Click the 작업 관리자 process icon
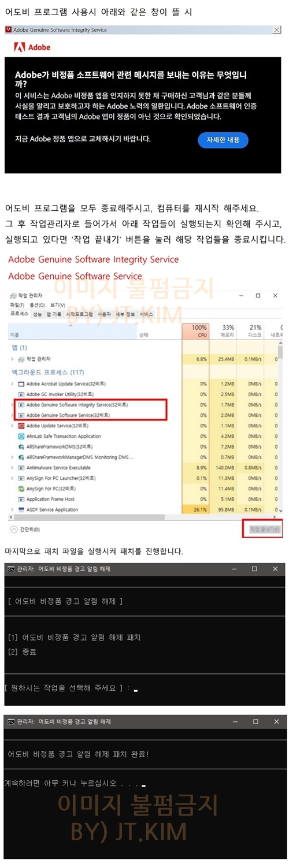Viewport: 289px width, 868px height. (21, 359)
